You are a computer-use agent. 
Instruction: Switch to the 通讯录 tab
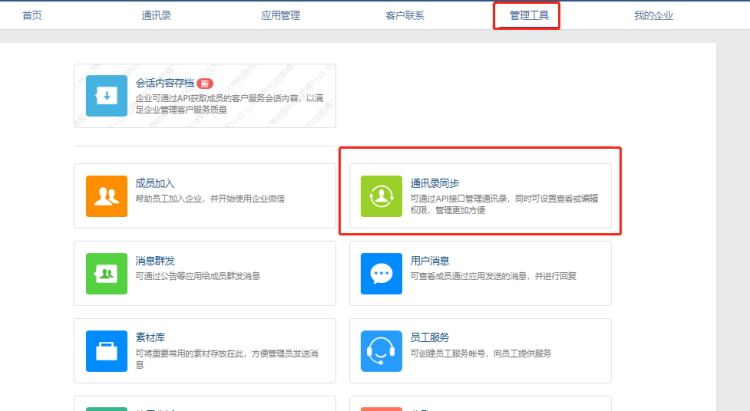pos(157,16)
